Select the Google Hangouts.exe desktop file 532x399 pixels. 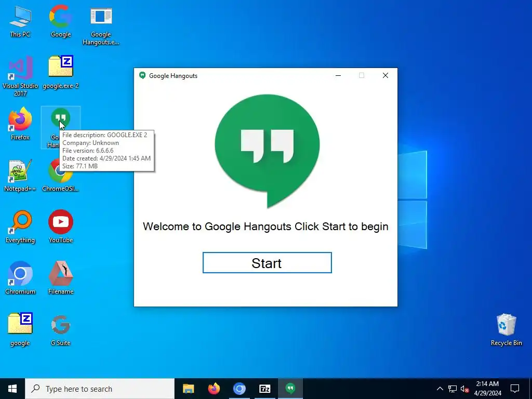pos(101,26)
